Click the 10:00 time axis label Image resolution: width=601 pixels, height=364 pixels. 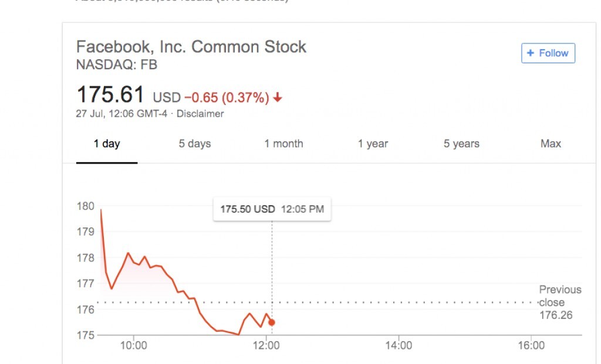(x=134, y=346)
